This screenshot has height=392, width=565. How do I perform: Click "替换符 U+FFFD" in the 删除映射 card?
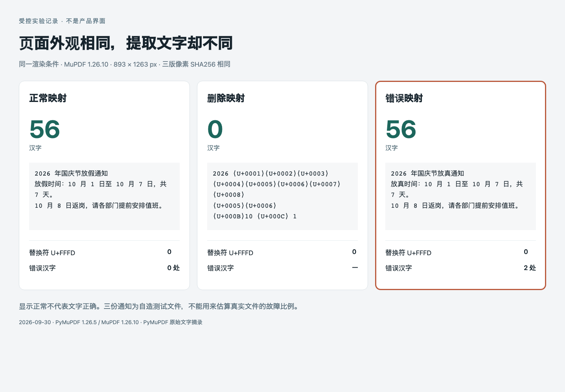(230, 253)
